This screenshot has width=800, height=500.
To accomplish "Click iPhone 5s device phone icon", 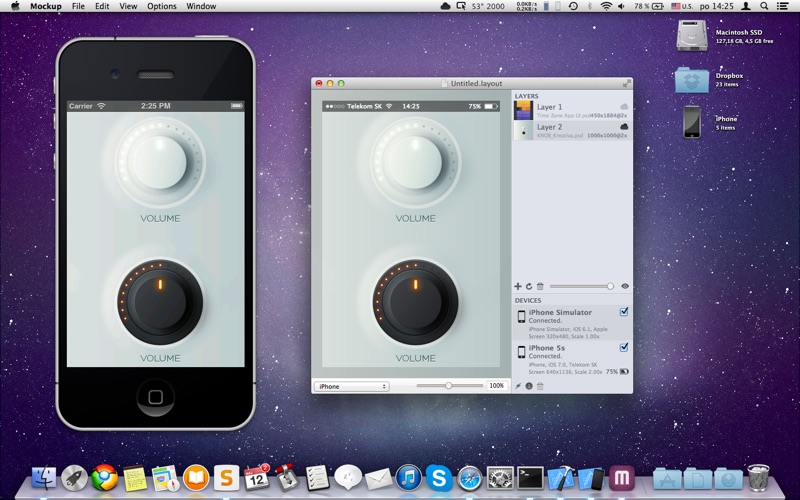I will point(521,352).
